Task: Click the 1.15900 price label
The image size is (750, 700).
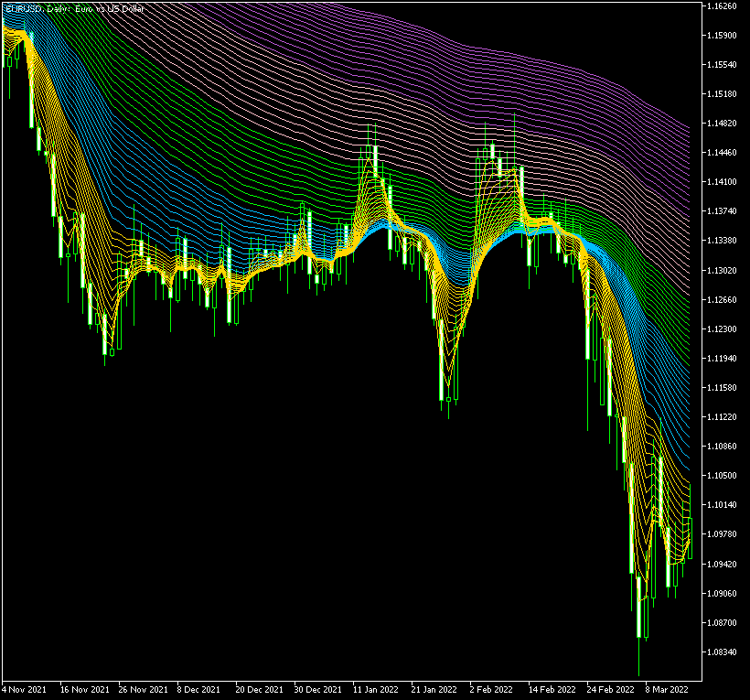Action: click(722, 36)
